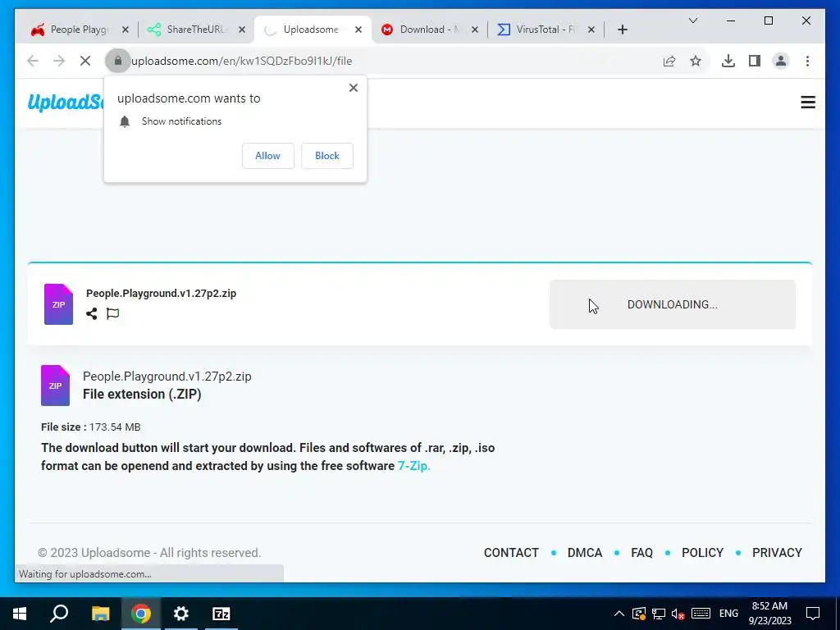The width and height of the screenshot is (840, 630).
Task: Close the ShareTheURL tab
Action: [242, 30]
